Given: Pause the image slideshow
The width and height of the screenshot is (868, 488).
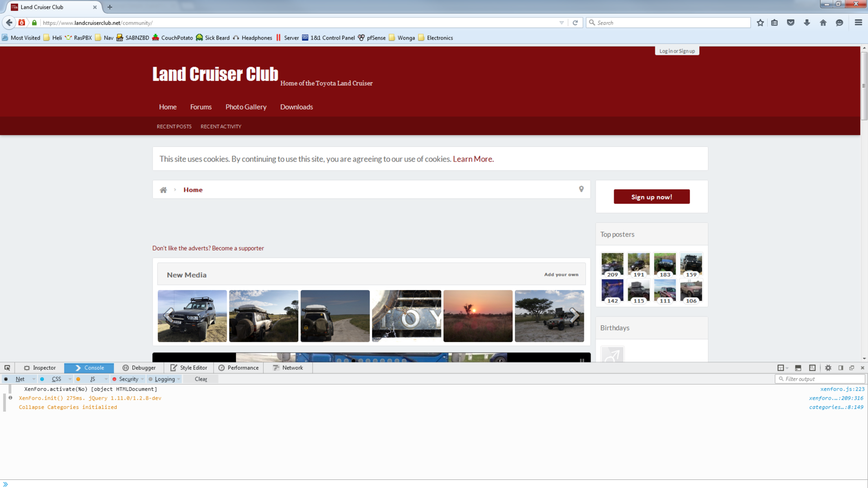Looking at the screenshot, I should (582, 359).
